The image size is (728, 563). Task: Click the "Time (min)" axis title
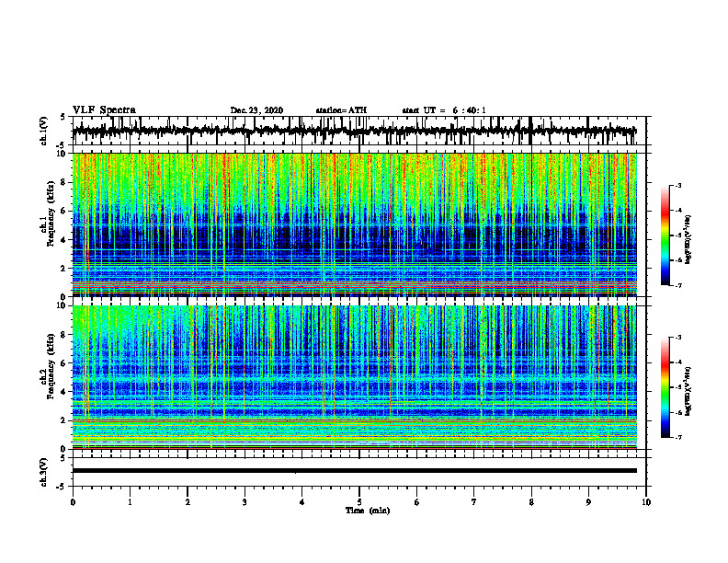point(368,511)
